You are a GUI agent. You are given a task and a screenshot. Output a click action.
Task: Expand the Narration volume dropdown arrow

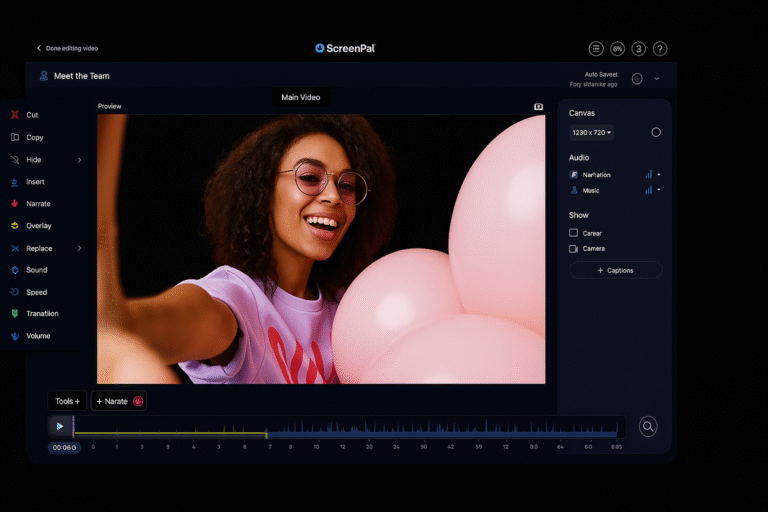[659, 174]
